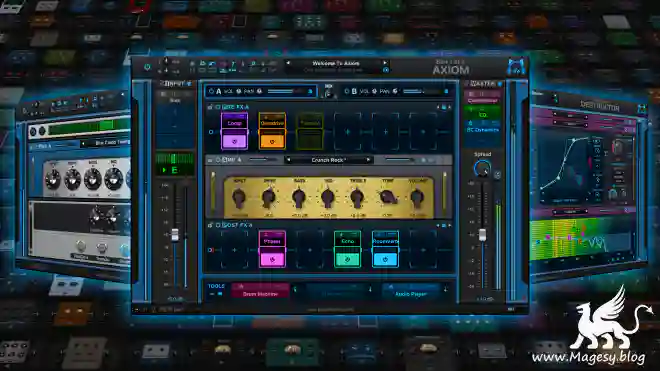Click the Blue Cat Audio logo
This screenshot has height=371, width=660.
pos(516,67)
